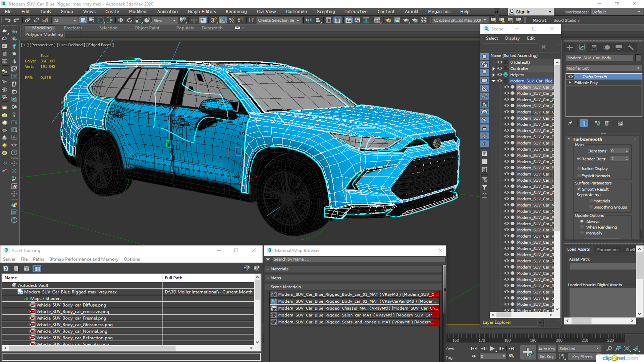Click the Mirror tool icon
Image resolution: width=644 pixels, height=362 pixels.
pyautogui.click(x=308, y=20)
